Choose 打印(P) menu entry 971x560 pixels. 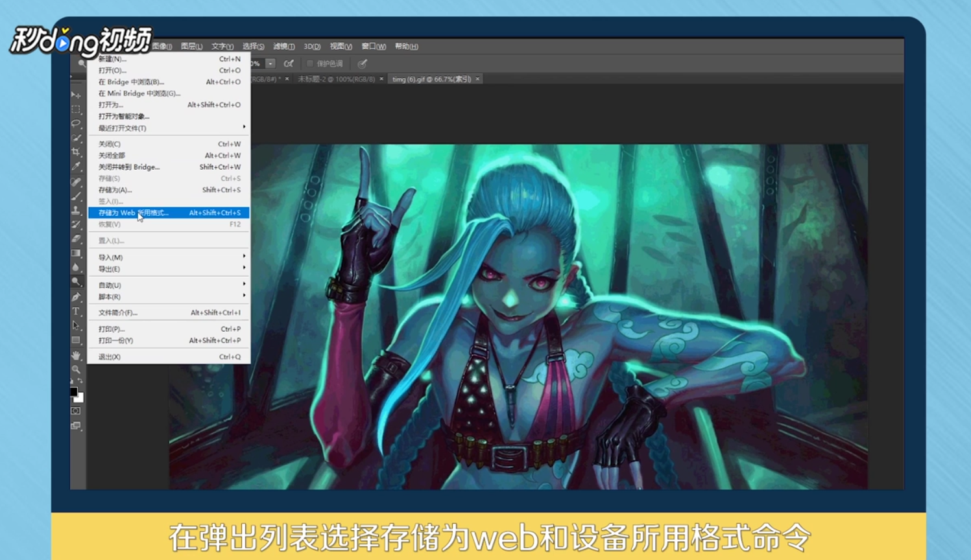click(x=169, y=329)
